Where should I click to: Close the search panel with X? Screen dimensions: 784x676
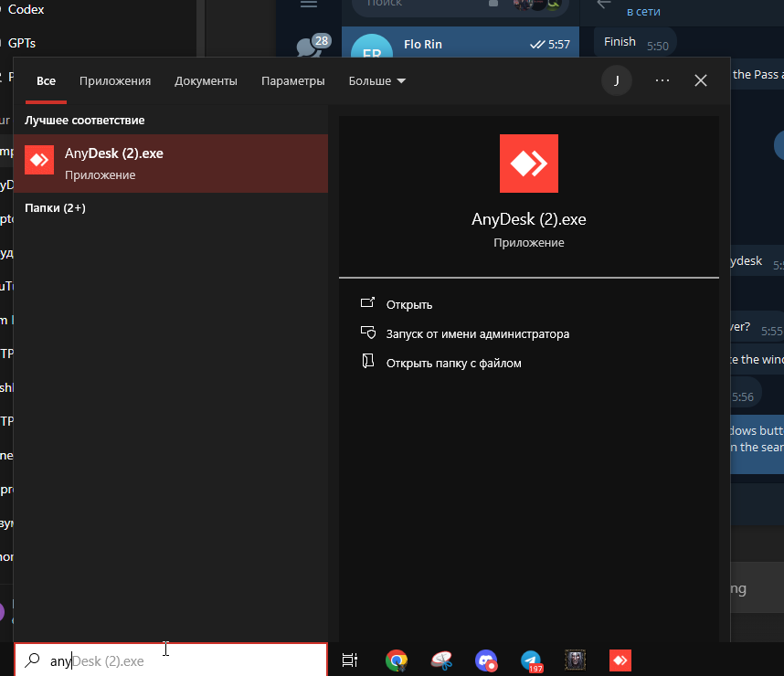[x=701, y=80]
